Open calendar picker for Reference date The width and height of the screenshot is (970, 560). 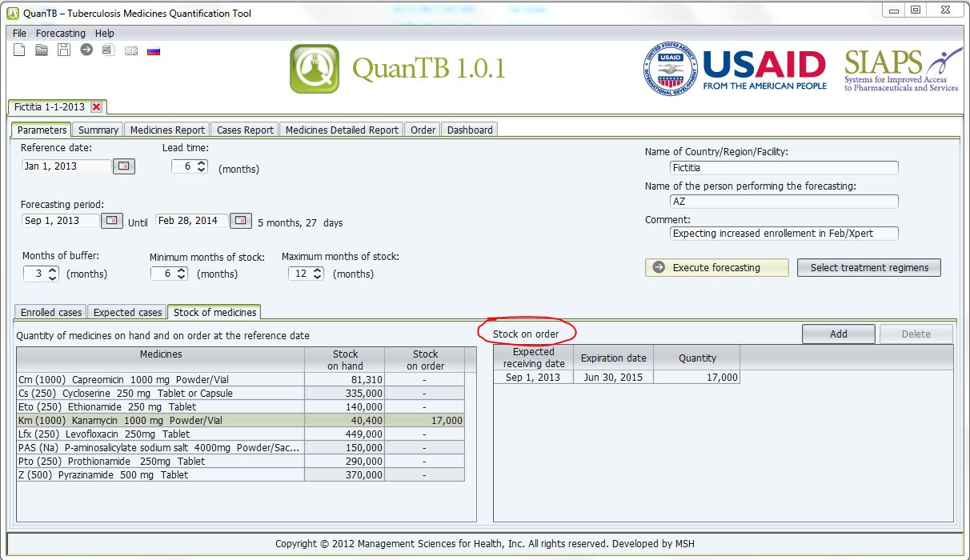coord(124,166)
